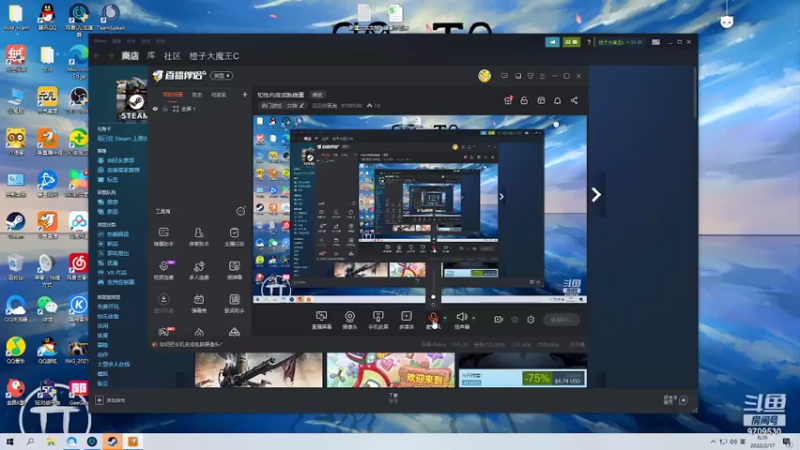Open the video link tool with purple badge
Image resolution: width=800 pixels, height=450 pixels.
click(x=164, y=270)
